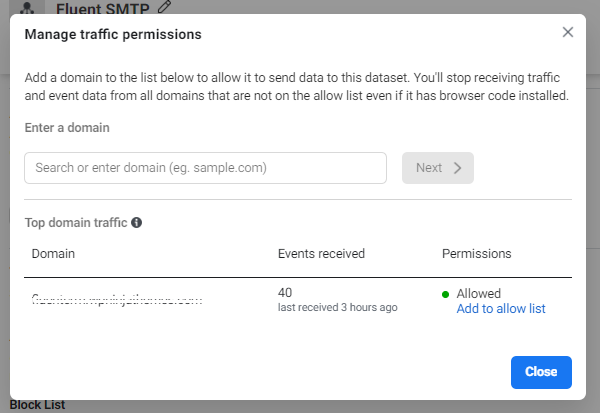
Task: Click the Enter a domain label
Action: (x=67, y=128)
